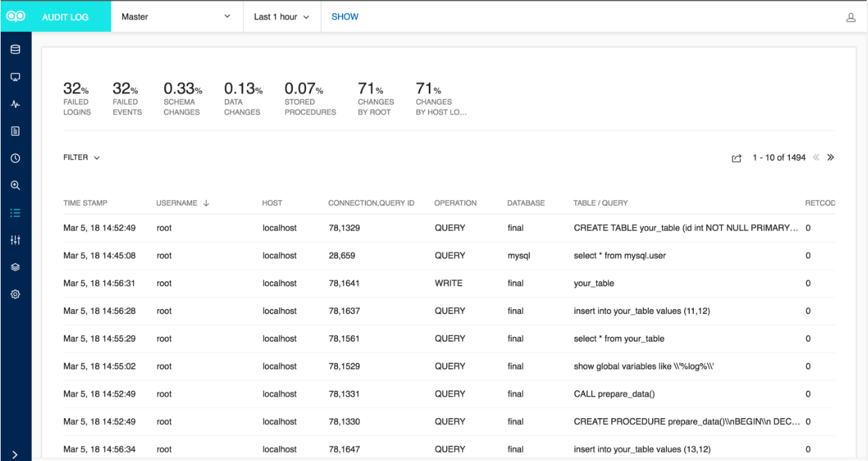Click the 'your_table' table cell
This screenshot has height=461, width=868.
(x=593, y=284)
